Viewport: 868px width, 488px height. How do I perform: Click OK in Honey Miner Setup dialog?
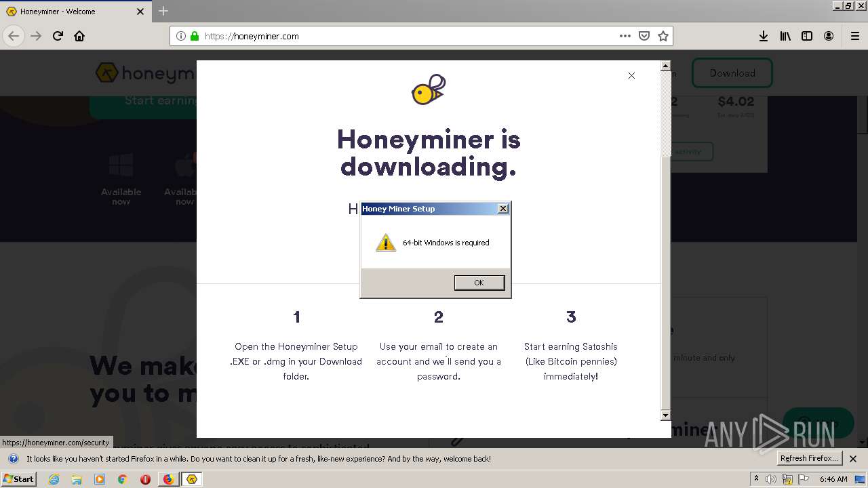pyautogui.click(x=479, y=283)
